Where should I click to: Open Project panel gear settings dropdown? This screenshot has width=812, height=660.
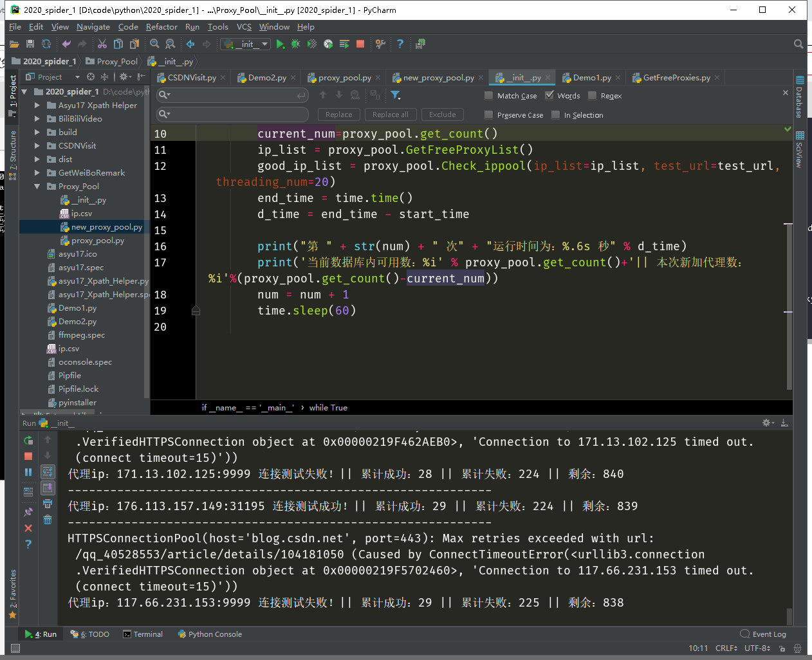125,77
